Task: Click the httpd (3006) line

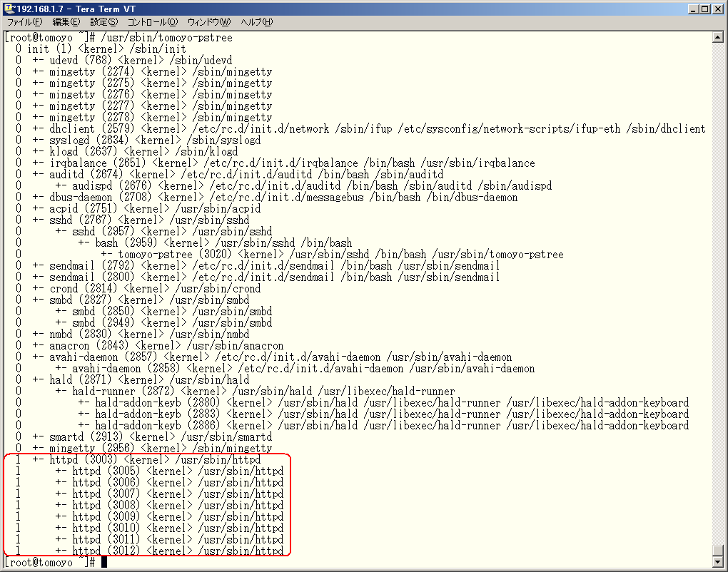Action: [149, 482]
